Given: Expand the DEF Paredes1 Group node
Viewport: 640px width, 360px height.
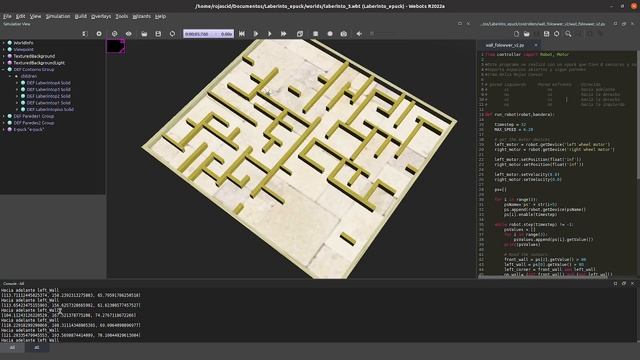Looking at the screenshot, I should 4,116.
